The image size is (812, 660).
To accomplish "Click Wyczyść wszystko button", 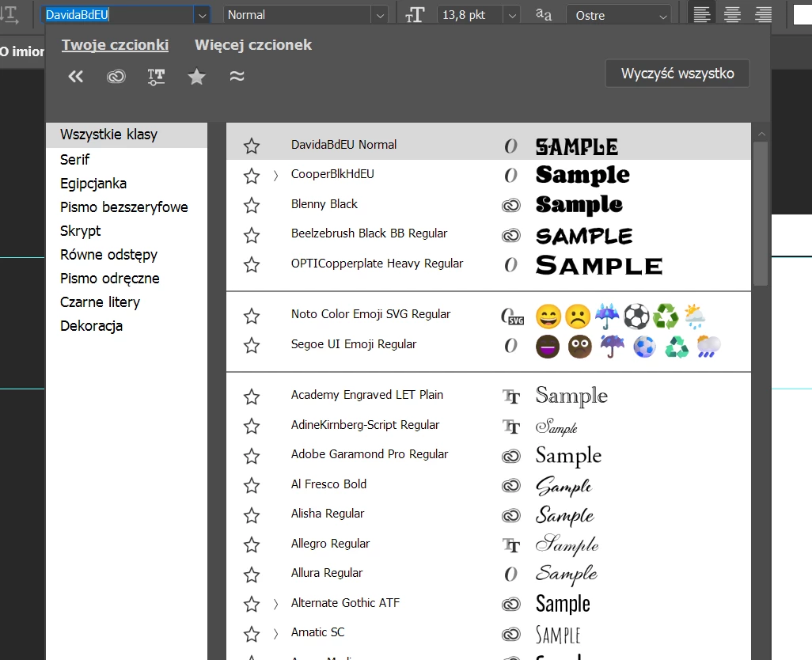I will click(677, 74).
